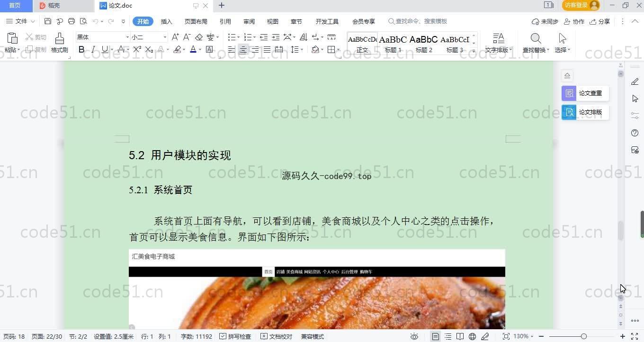Open the 审阅 ribbon tab
This screenshot has width=644, height=342.
249,21
